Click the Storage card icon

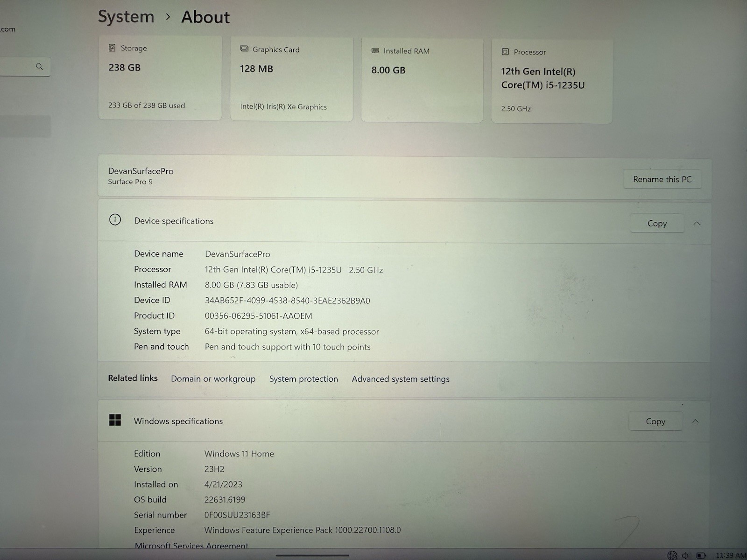coord(112,48)
